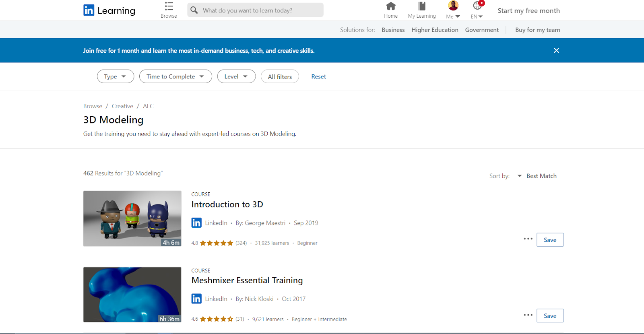Image resolution: width=644 pixels, height=334 pixels.
Task: Click the 4h 6m duration badge
Action: (171, 243)
